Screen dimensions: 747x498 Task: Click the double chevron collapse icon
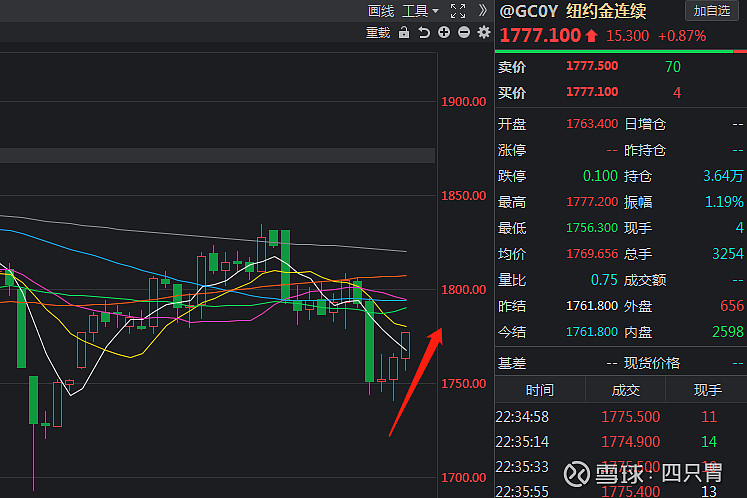483,10
